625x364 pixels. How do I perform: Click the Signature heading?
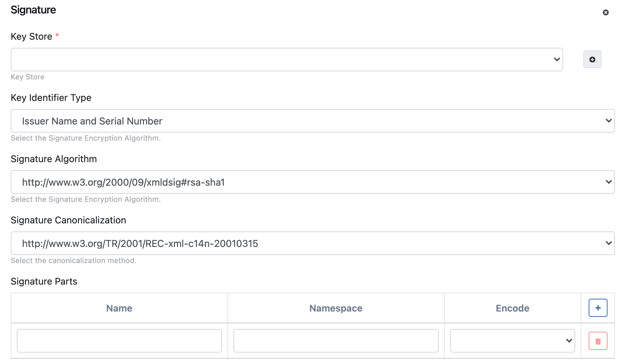click(x=33, y=10)
